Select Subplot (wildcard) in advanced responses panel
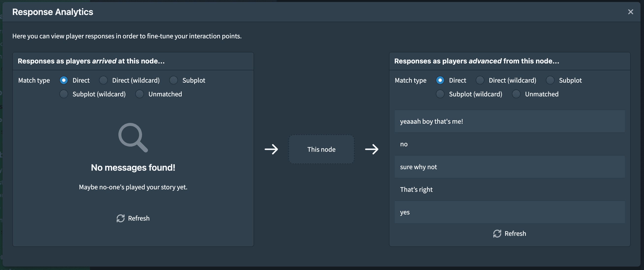 pyautogui.click(x=440, y=94)
